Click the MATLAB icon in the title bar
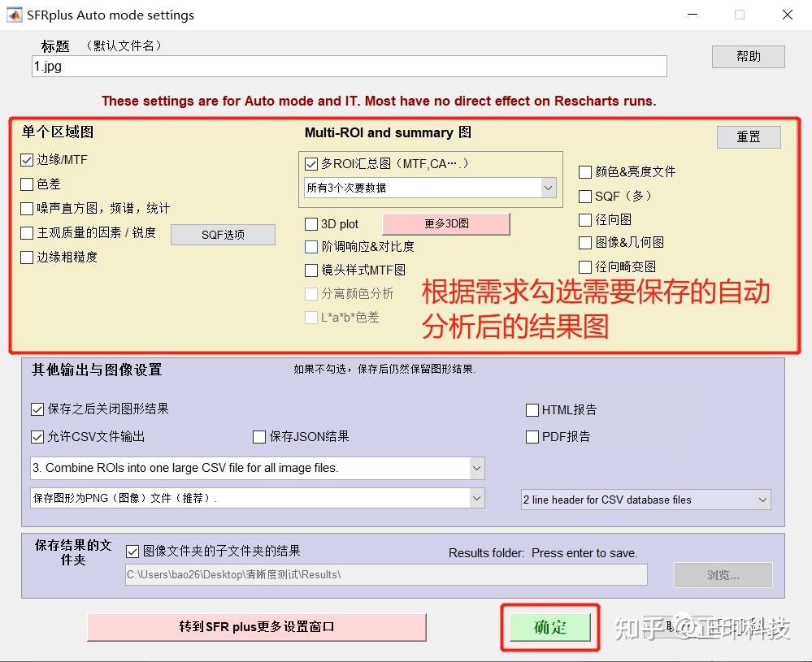This screenshot has height=662, width=812. 13,14
